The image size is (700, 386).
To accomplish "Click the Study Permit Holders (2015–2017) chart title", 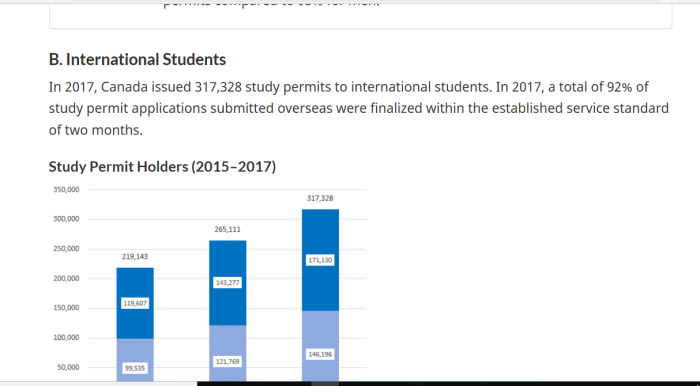I will tap(162, 167).
